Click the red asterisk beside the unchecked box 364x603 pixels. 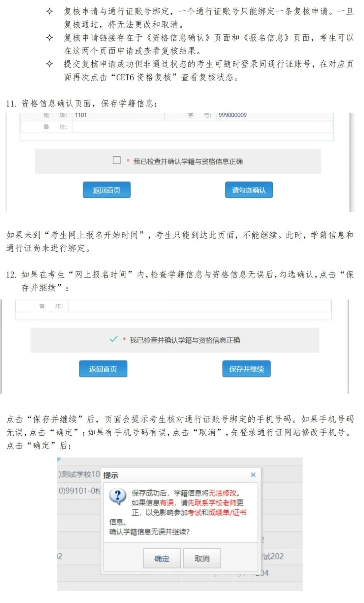tap(128, 161)
